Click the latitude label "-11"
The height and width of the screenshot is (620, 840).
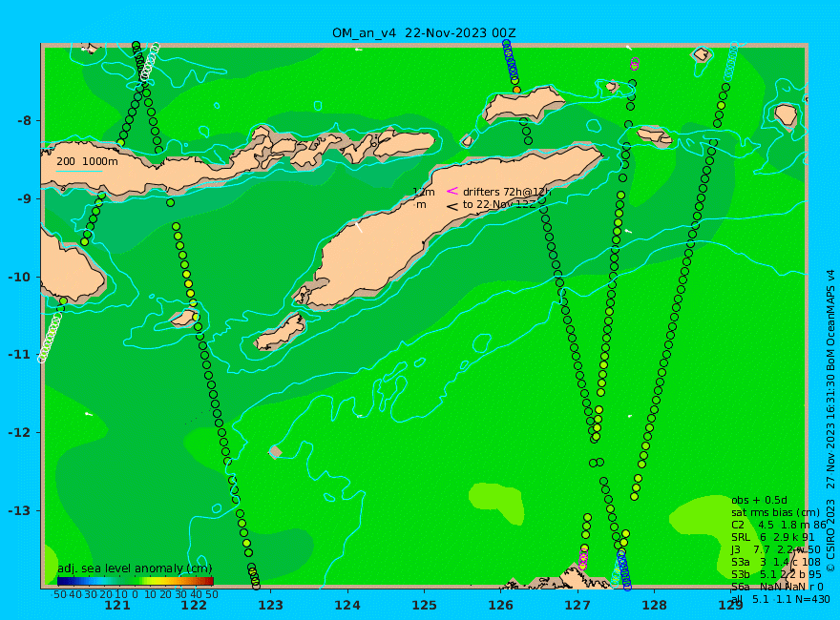coord(20,355)
